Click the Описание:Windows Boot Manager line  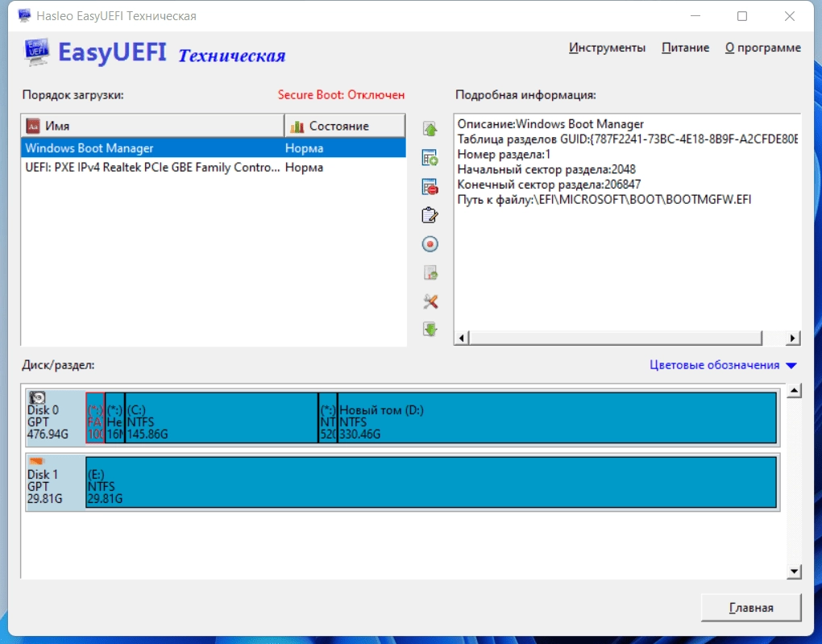click(x=550, y=124)
